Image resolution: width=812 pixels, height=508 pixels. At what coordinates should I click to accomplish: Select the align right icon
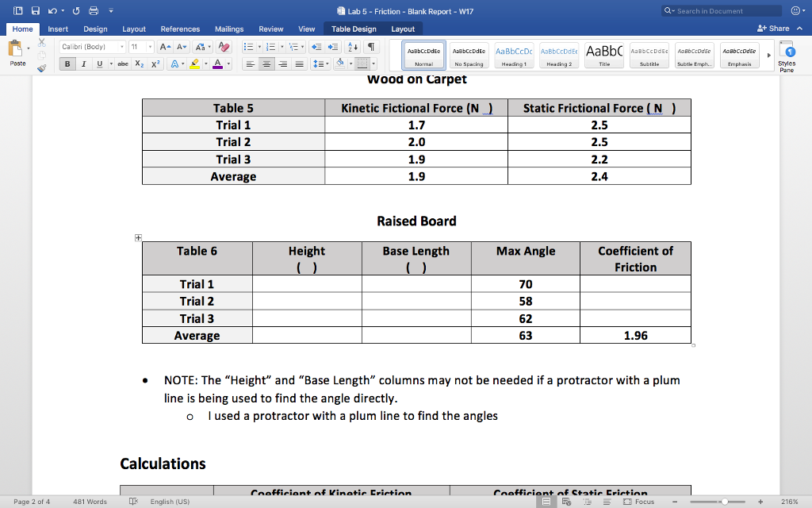[282, 63]
